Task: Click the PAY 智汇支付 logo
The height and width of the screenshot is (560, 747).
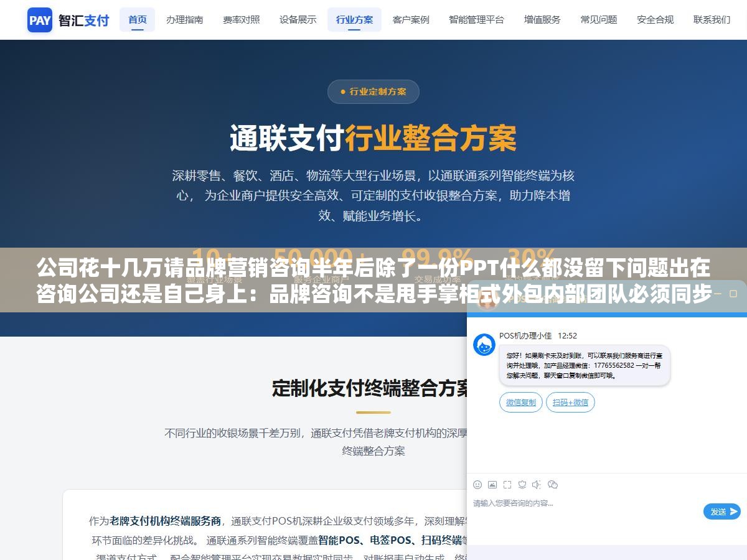Action: tap(68, 20)
